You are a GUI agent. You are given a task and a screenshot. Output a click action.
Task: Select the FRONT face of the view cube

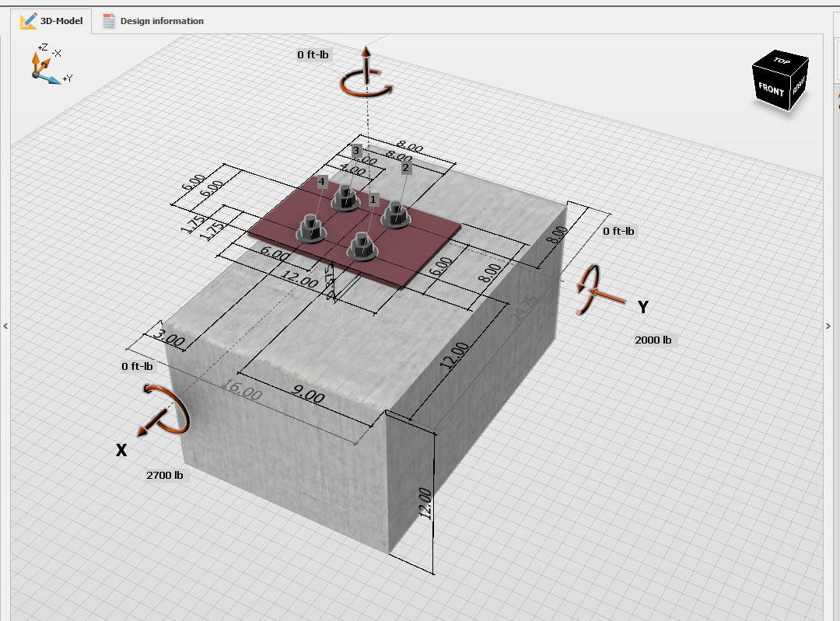tap(772, 89)
